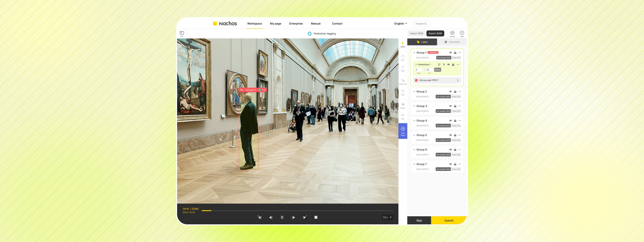Toggle visibility of Pedestrian 1
Viewport: 644px width, 242px height.
click(x=448, y=65)
